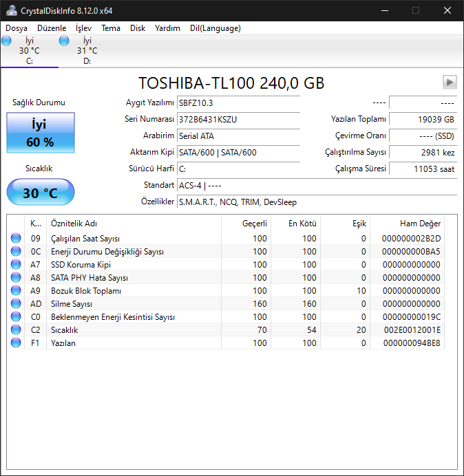The image size is (464, 476).
Task: Click the Eşik column header
Action: click(345, 224)
